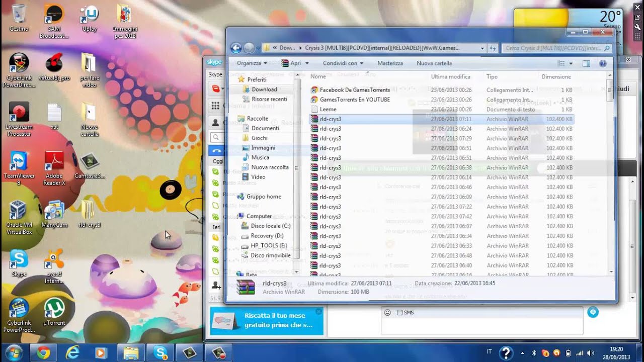Image resolution: width=644 pixels, height=362 pixels.
Task: Select the xat file on the desktop
Action: click(x=54, y=116)
